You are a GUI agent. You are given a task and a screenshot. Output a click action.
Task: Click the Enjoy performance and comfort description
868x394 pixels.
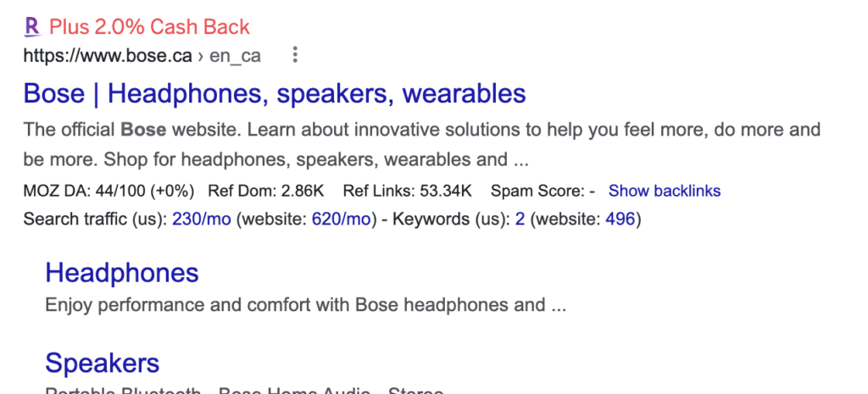[305, 305]
